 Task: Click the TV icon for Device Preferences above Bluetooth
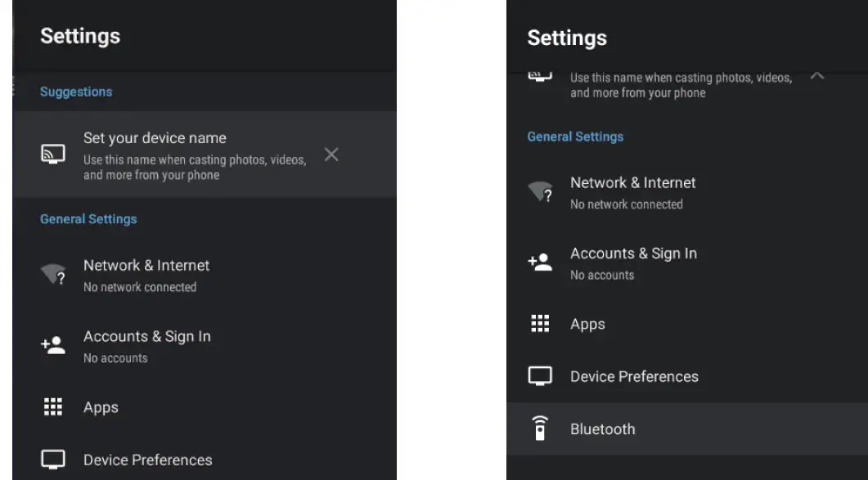click(540, 376)
